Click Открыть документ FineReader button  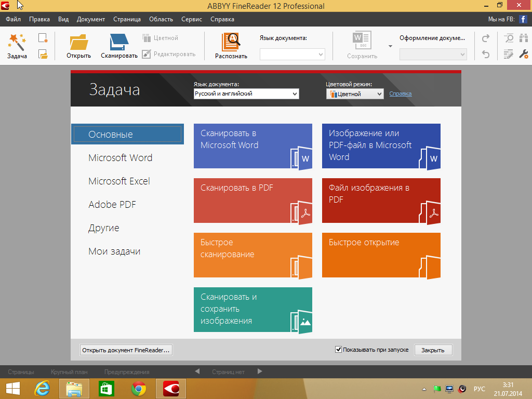click(126, 350)
